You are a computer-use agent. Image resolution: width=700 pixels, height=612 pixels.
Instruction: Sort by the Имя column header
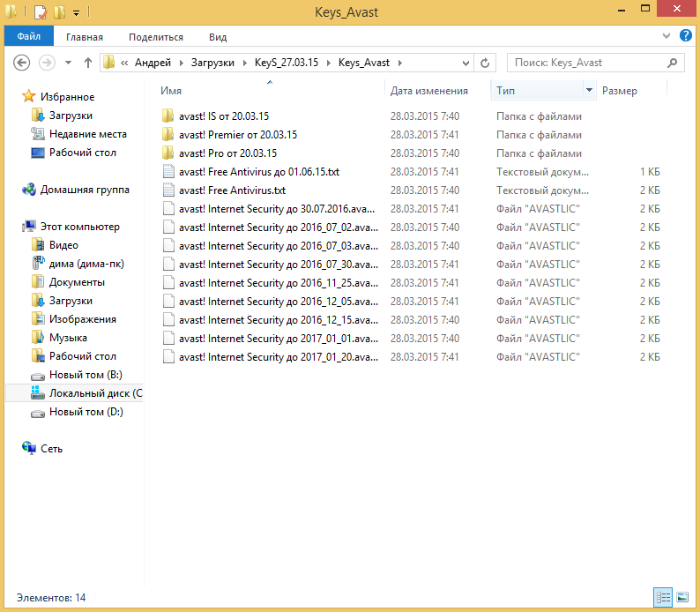click(171, 91)
